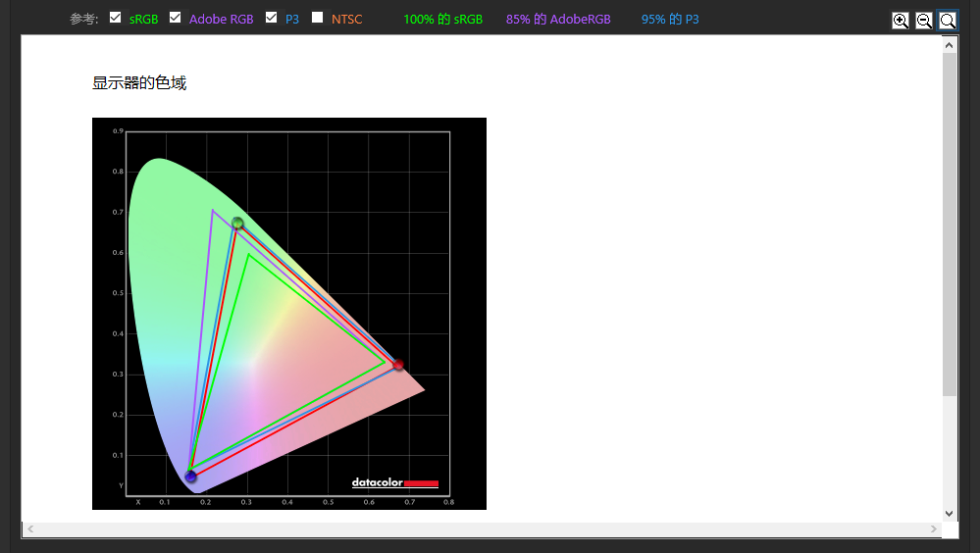Click the datacolor logo on chart
This screenshot has height=553, width=980.
click(x=395, y=482)
